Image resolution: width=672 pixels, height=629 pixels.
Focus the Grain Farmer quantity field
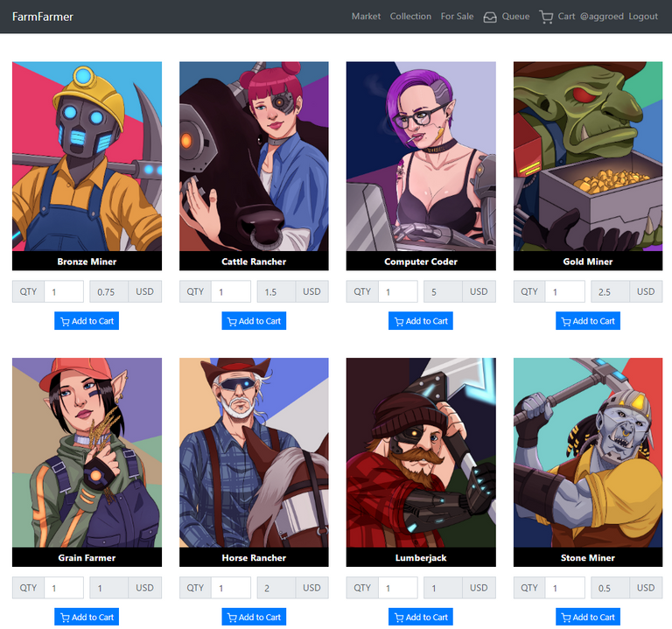[64, 588]
